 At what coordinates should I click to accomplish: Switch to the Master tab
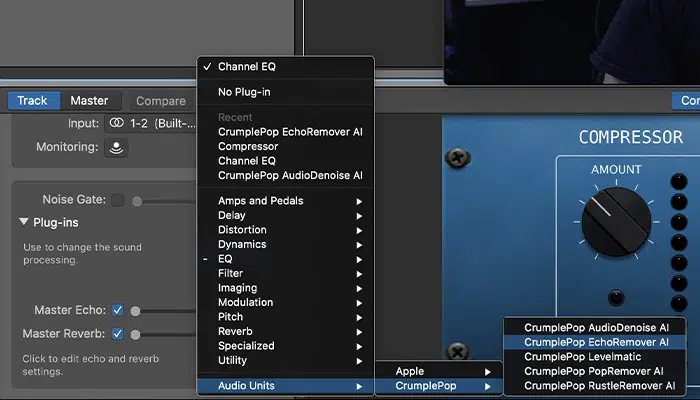(x=90, y=101)
